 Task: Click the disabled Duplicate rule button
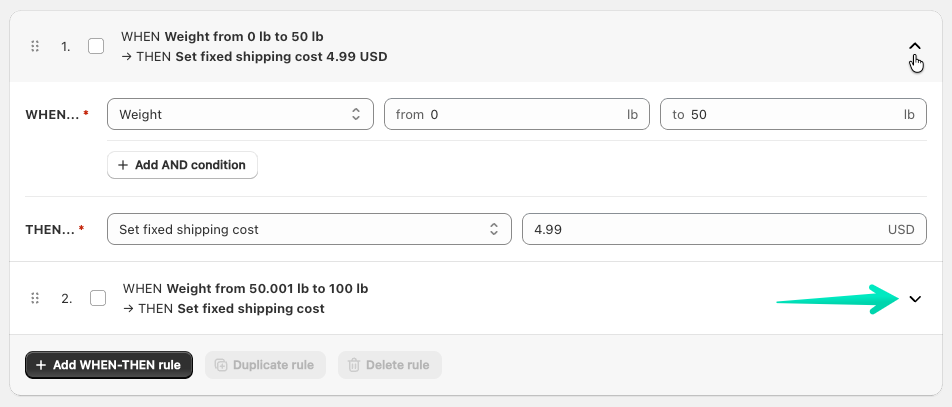pyautogui.click(x=265, y=365)
